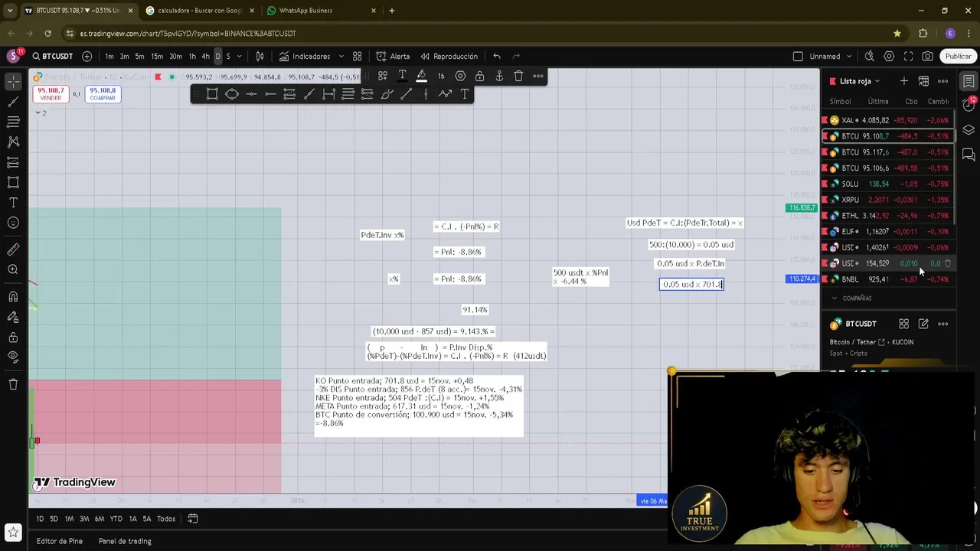Screen dimensions: 980x551
Task: Open the text annotation tool in left sidebar
Action: [13, 203]
